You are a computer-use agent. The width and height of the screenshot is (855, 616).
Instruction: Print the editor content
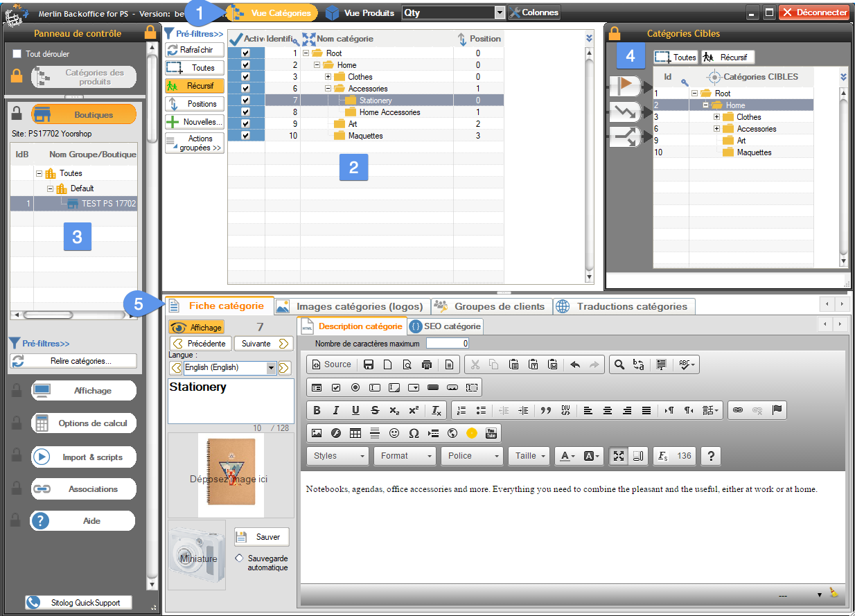tap(427, 364)
